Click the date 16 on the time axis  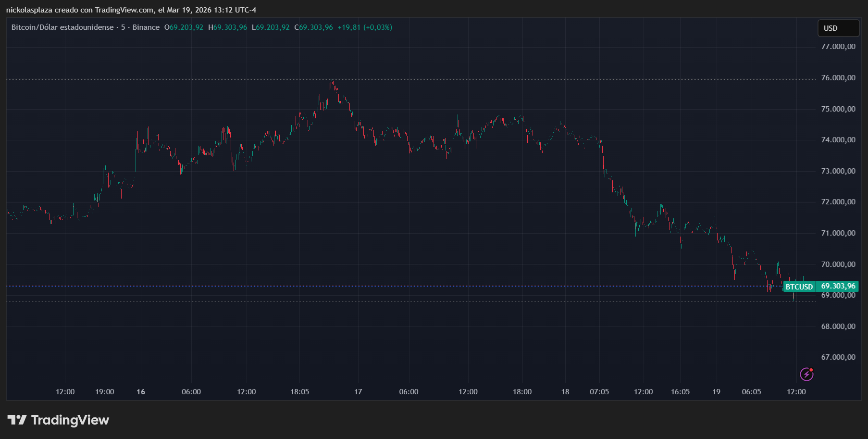point(141,392)
